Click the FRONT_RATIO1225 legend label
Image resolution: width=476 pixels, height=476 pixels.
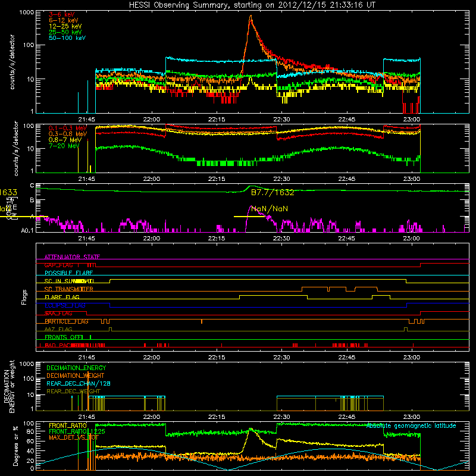click(x=77, y=431)
